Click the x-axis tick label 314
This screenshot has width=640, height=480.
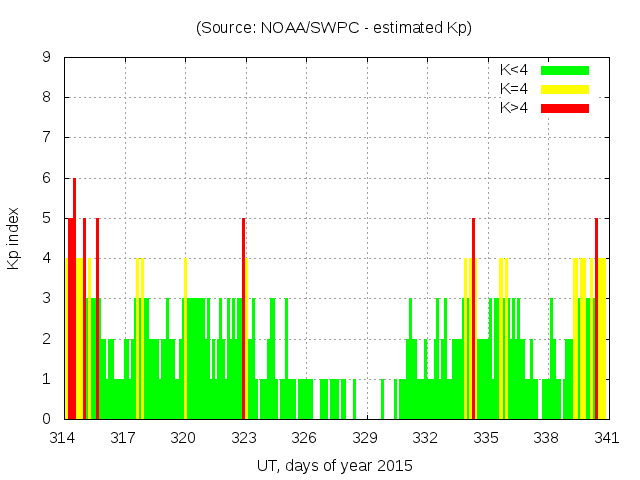point(63,437)
